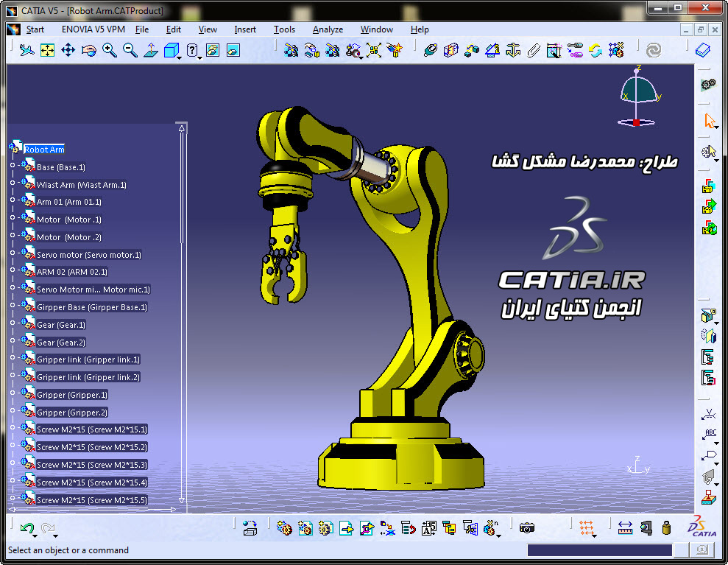Click the Normal View icon
This screenshot has width=728, height=565.
pyautogui.click(x=150, y=49)
